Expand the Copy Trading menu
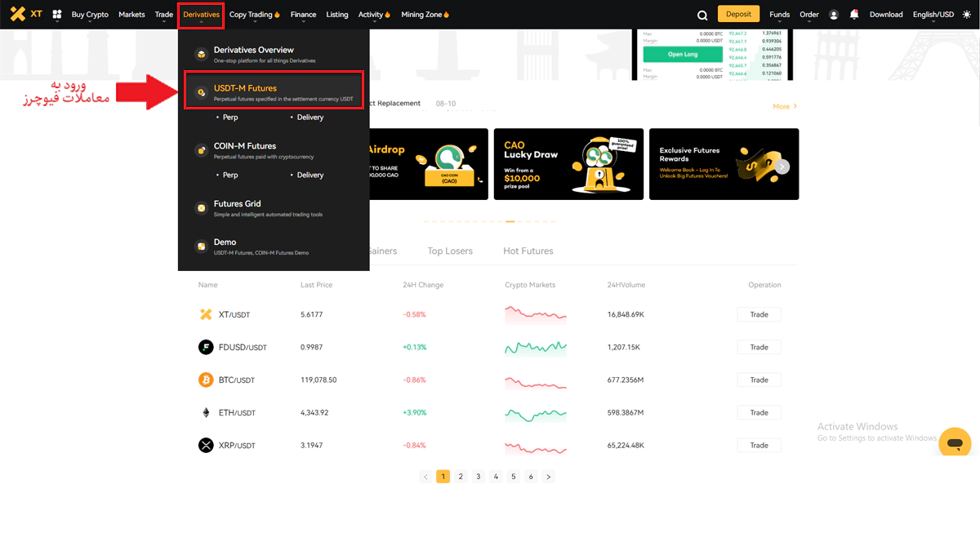The width and height of the screenshot is (980, 551). [255, 15]
